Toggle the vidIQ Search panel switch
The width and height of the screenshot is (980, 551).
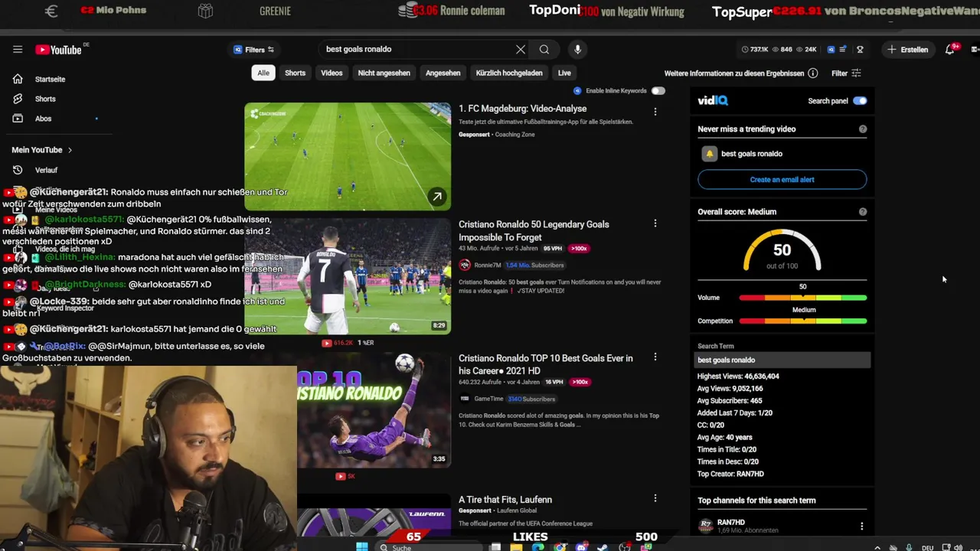[x=860, y=101]
